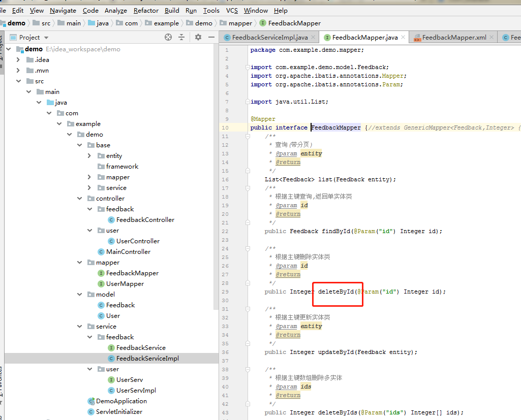Select the FeedbackMapper.java editor tab
Image resolution: width=521 pixels, height=420 pixels.
pyautogui.click(x=365, y=37)
